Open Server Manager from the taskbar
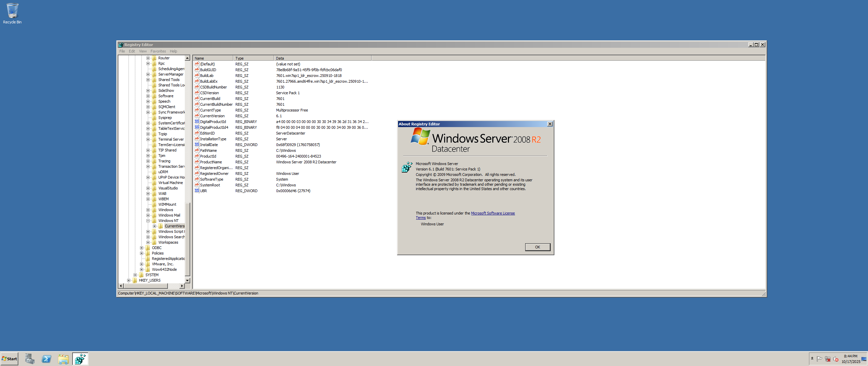868x366 pixels. coord(29,359)
